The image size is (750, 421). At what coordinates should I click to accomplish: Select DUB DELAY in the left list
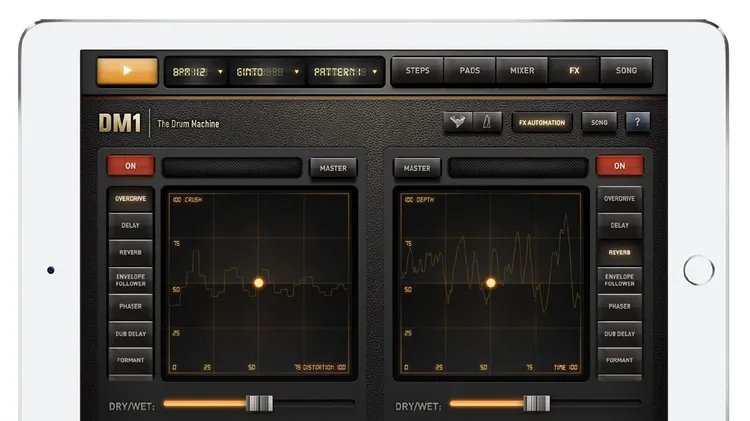pos(131,334)
